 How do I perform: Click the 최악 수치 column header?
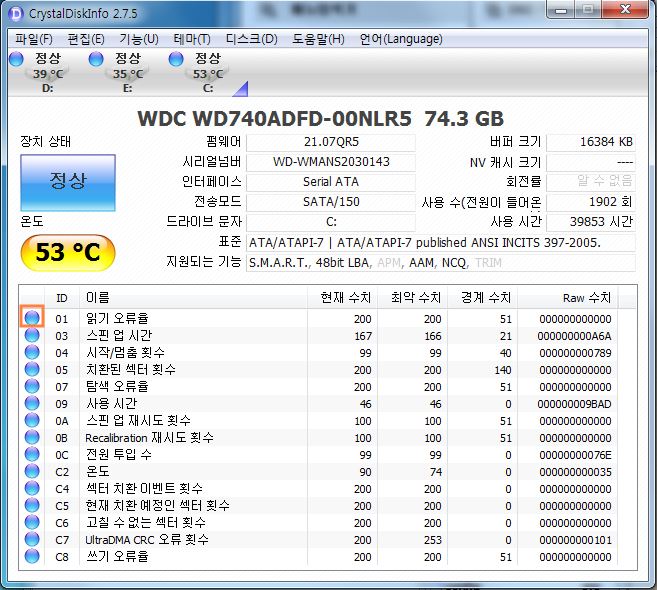[x=413, y=298]
